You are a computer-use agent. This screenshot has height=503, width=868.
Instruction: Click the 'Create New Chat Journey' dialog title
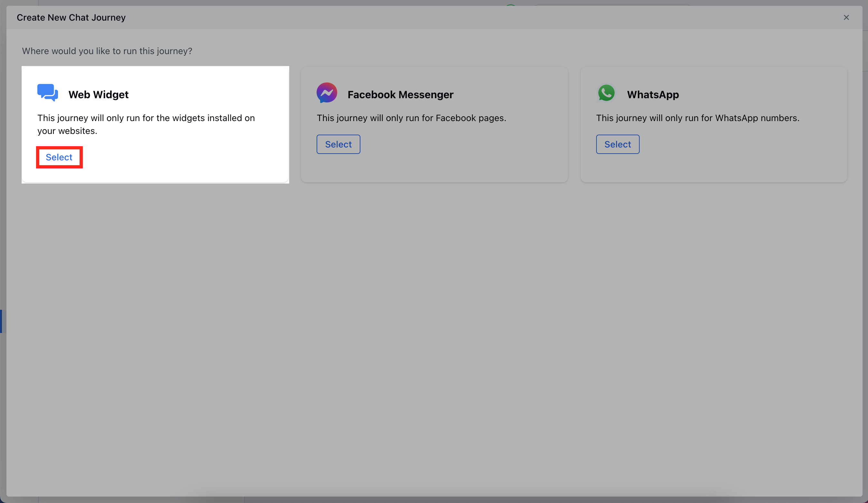pyautogui.click(x=71, y=18)
